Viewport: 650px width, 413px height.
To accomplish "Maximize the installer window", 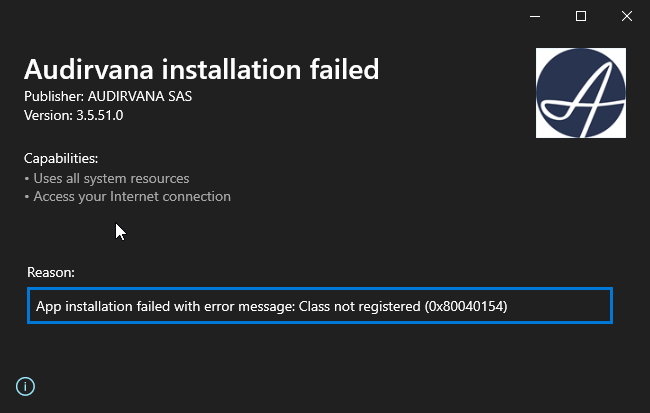I will (x=581, y=17).
